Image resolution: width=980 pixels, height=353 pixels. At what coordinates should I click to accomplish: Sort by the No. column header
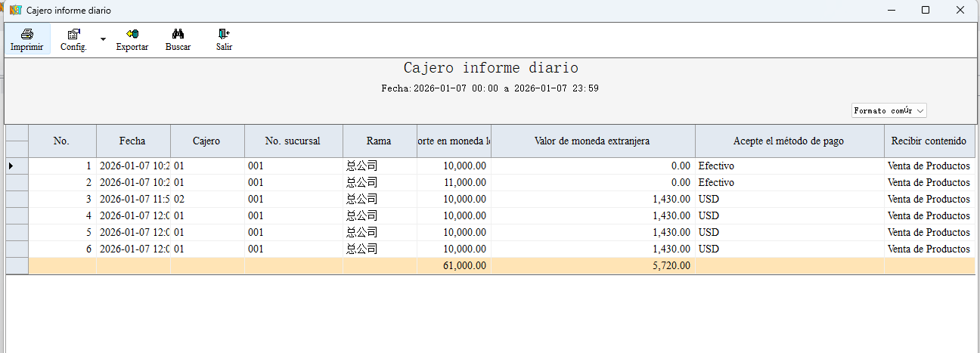(61, 141)
